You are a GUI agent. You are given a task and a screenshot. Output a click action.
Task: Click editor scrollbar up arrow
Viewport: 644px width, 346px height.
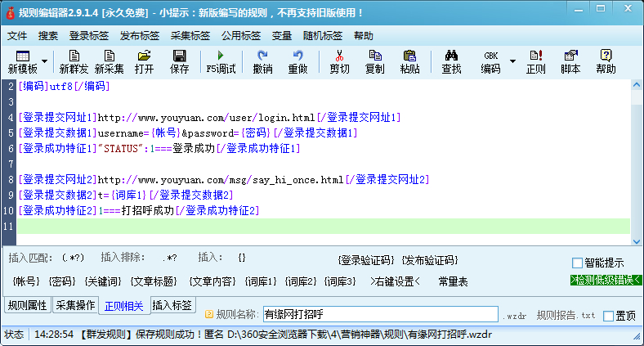tap(637, 85)
